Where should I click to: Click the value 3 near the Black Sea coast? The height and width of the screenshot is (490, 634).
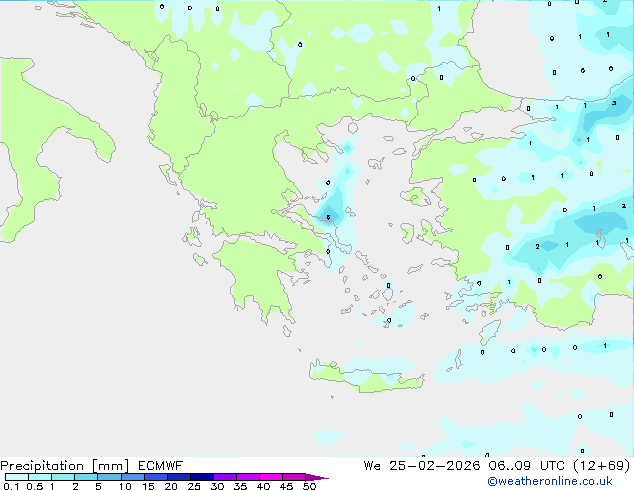(614, 103)
